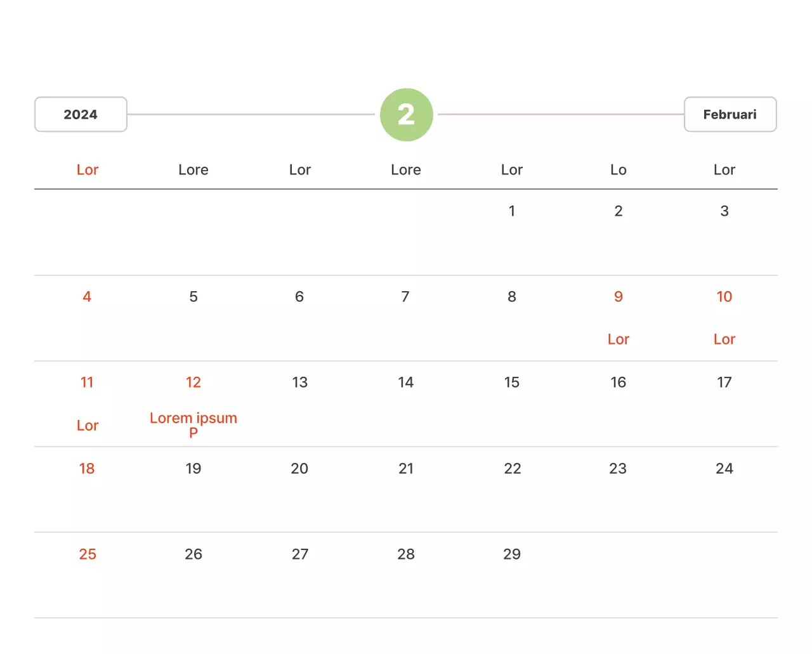Select date 16 on the calendar
Image resolution: width=812 pixels, height=654 pixels.
coord(618,383)
